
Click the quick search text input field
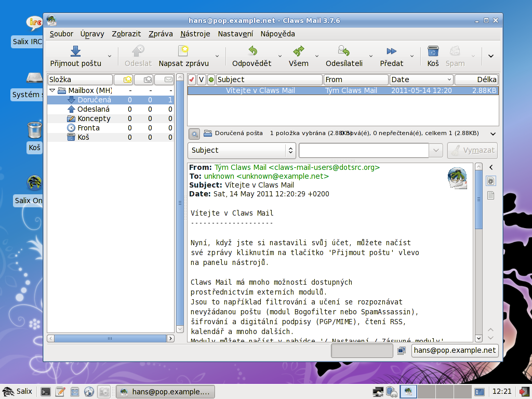coord(364,150)
